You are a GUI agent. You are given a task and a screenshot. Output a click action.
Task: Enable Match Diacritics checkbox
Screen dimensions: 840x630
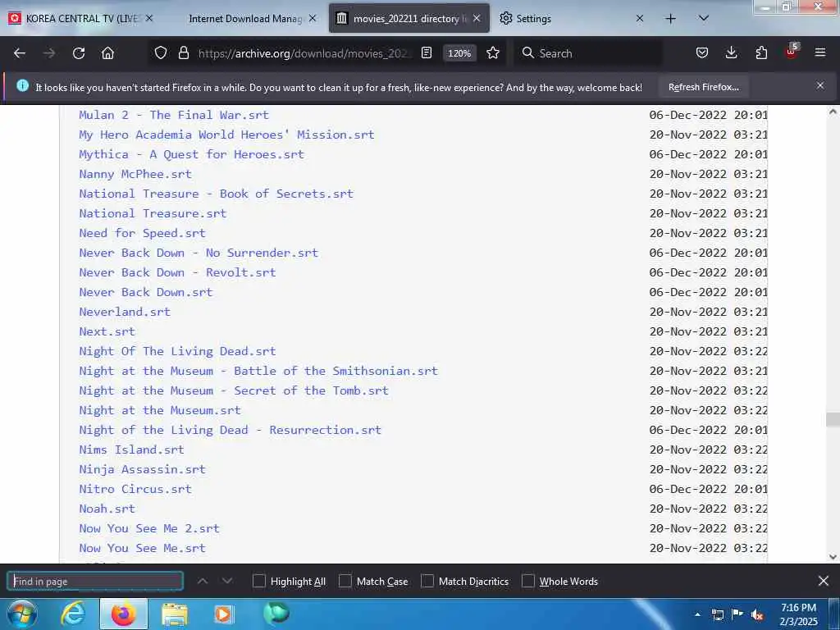point(427,581)
